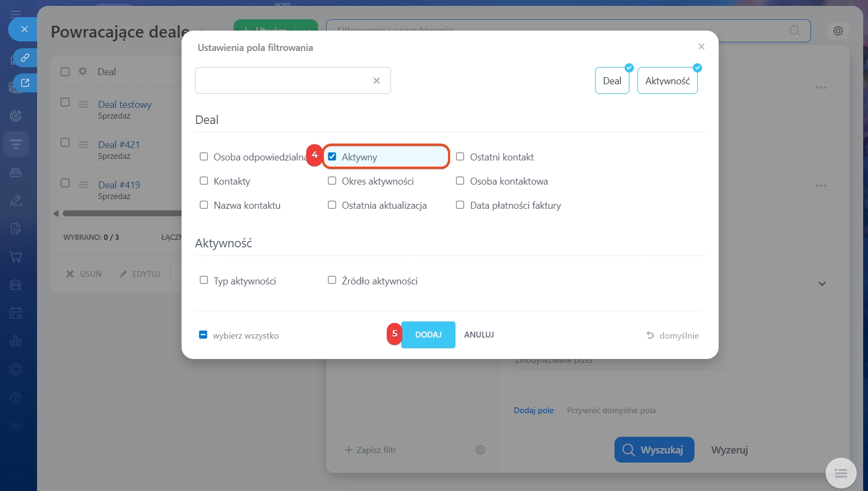Viewport: 868px width, 491px height.
Task: Enable the Źródło aktywności checkbox
Action: click(332, 280)
